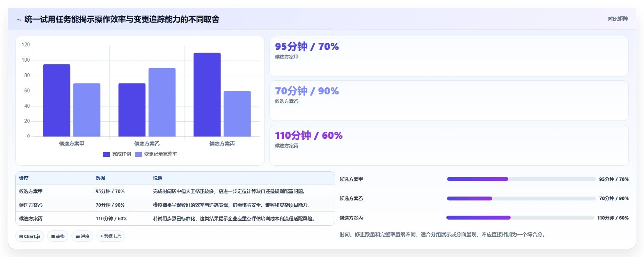Click the y-axis value 120
This screenshot has width=644, height=257.
pyautogui.click(x=26, y=45)
